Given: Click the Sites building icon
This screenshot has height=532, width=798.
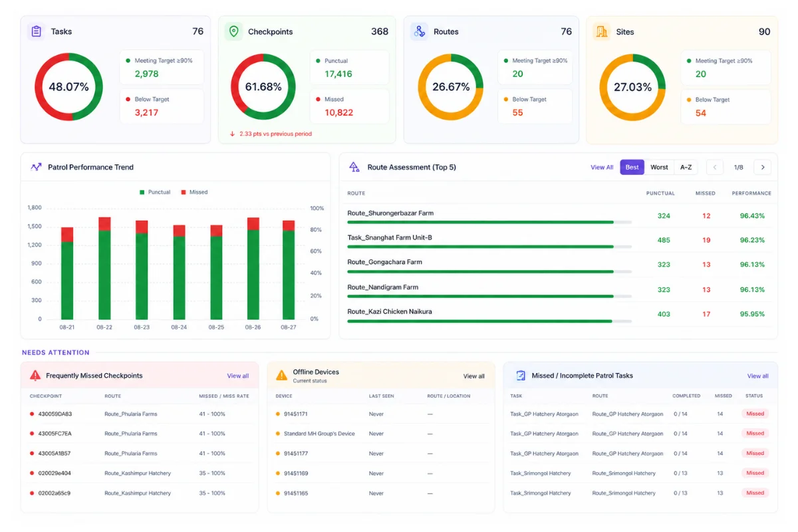Looking at the screenshot, I should [x=601, y=31].
